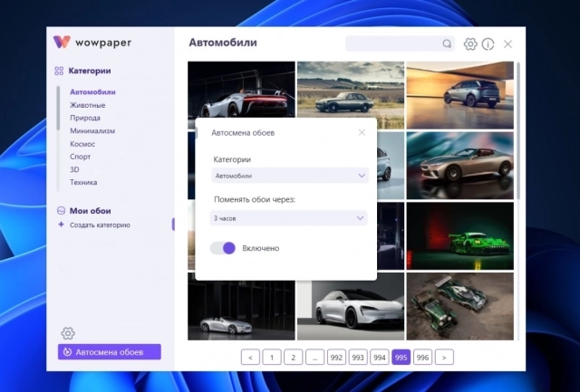The image size is (580, 392).
Task: Open the green race car wallpaper thumbnail
Action: 459,235
